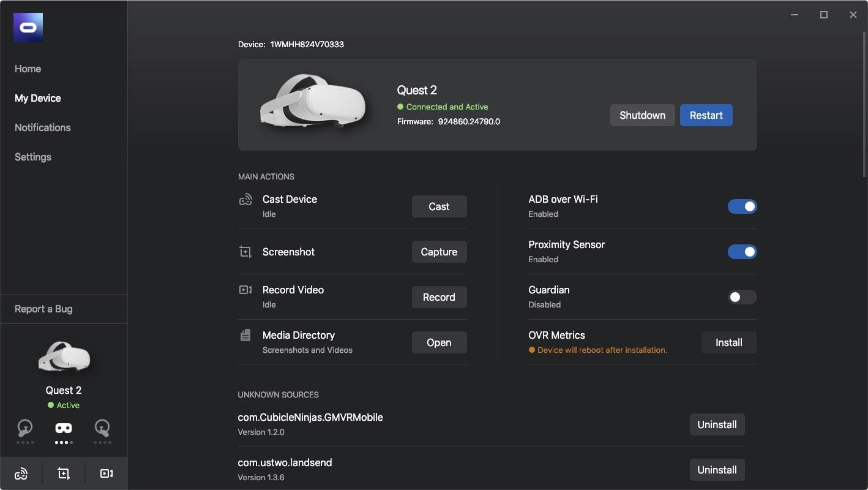Select the left controller icon in the sidebar

click(x=25, y=428)
